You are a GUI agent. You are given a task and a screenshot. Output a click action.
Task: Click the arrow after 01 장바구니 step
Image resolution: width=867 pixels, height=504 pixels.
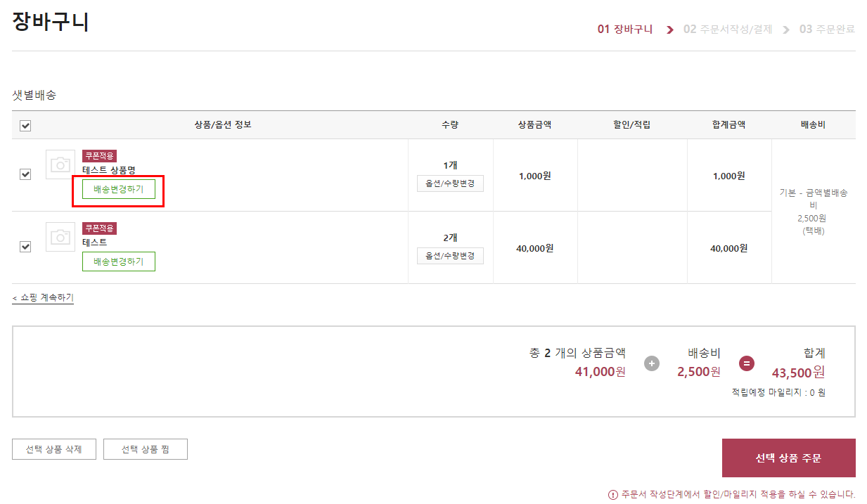(x=669, y=30)
